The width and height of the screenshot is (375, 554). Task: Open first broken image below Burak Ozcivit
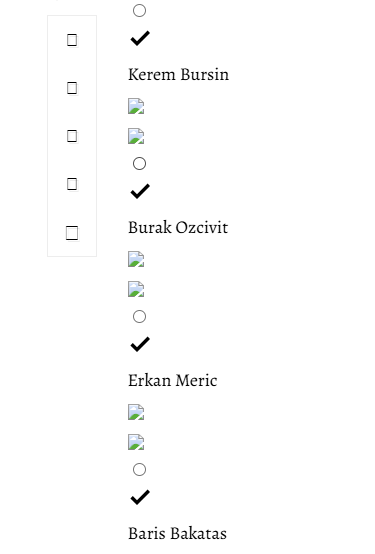click(x=136, y=259)
